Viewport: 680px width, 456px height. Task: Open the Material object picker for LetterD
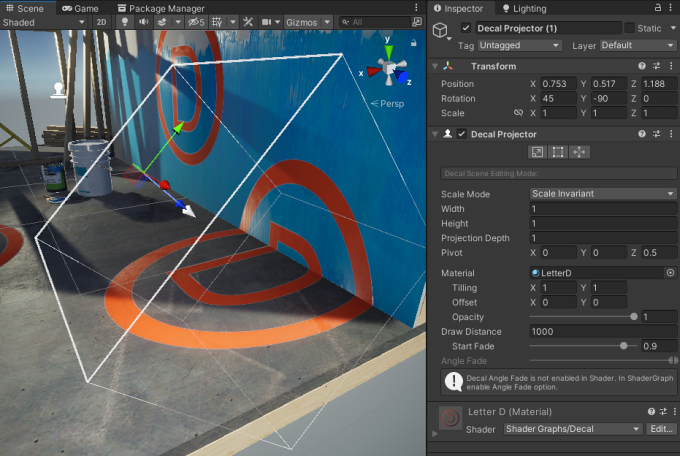coord(670,273)
